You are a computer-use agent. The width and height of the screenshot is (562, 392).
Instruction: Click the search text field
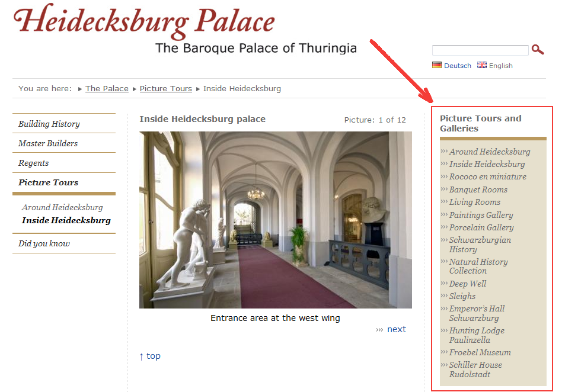(480, 50)
